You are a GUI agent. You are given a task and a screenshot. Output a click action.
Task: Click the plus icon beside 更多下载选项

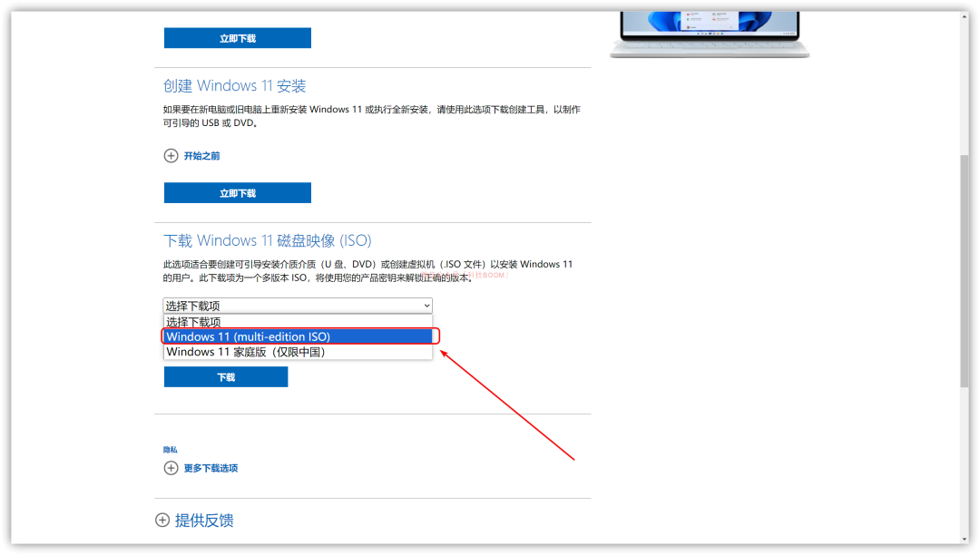(171, 468)
